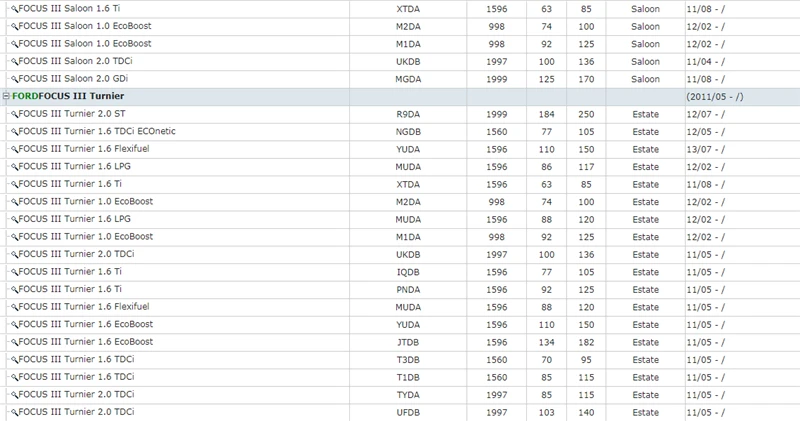The image size is (800, 421).
Task: Click '1560' displacement in NGDB row
Action: point(496,132)
